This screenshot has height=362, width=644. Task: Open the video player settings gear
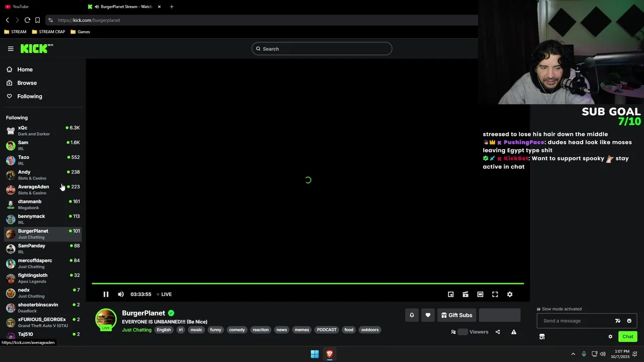tap(510, 294)
